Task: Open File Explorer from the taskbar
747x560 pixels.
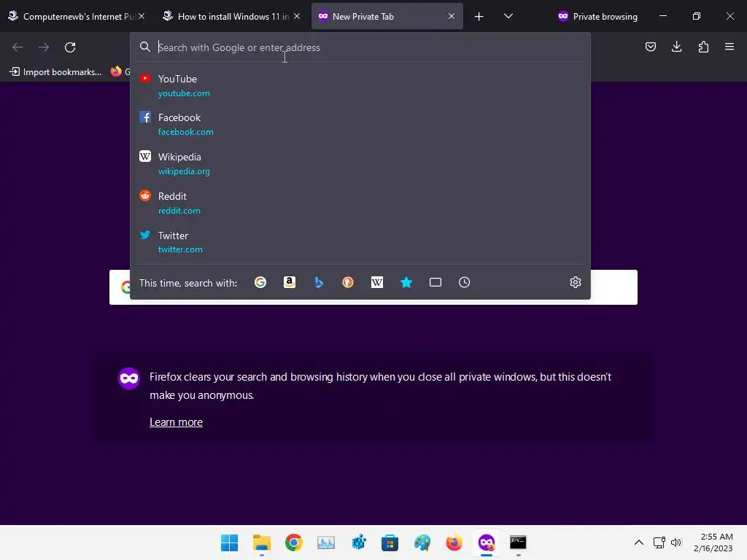Action: click(262, 542)
